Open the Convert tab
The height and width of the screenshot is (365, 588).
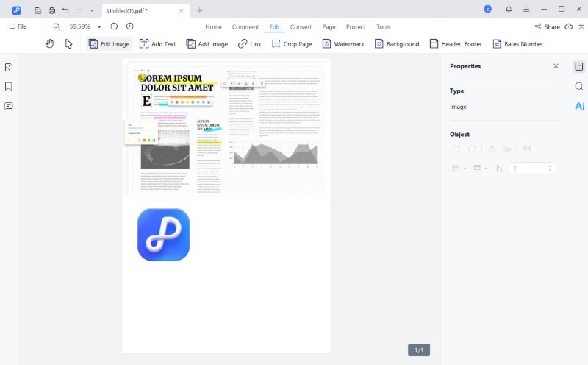pyautogui.click(x=301, y=27)
